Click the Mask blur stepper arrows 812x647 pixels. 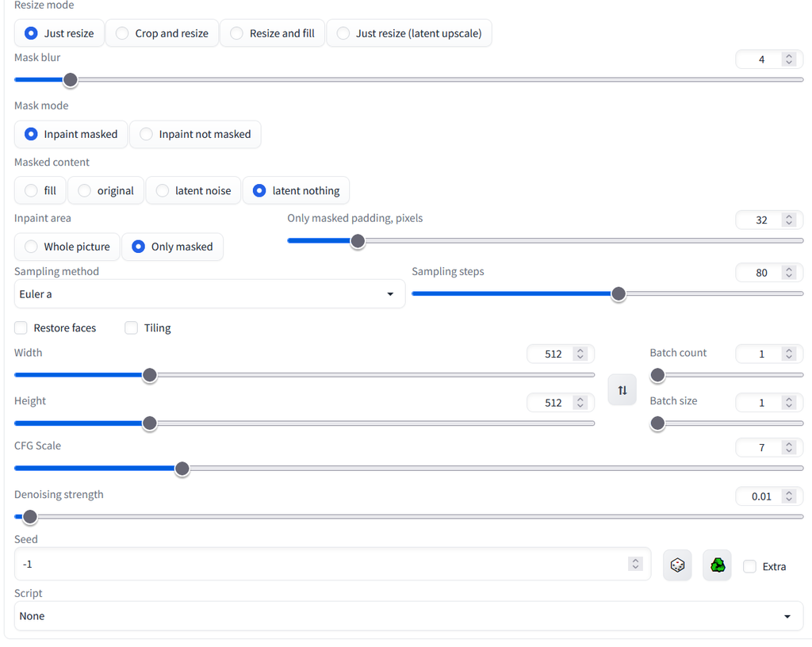pyautogui.click(x=788, y=59)
